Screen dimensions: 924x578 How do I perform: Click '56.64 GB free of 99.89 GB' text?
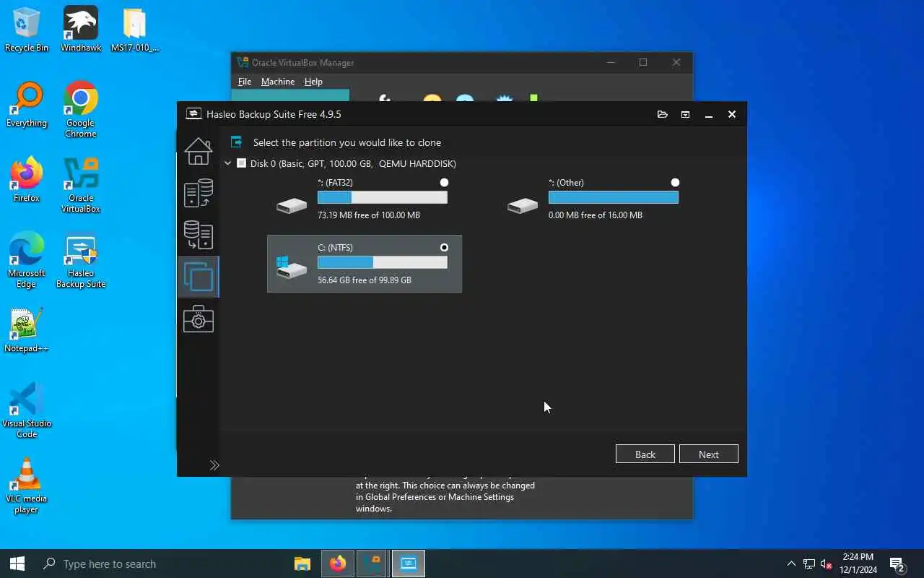(365, 280)
